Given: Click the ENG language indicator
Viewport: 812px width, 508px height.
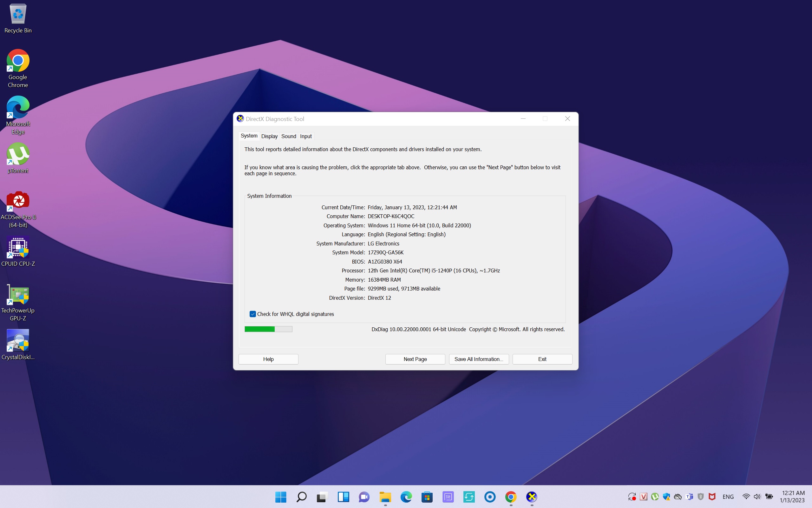Looking at the screenshot, I should pos(728,497).
